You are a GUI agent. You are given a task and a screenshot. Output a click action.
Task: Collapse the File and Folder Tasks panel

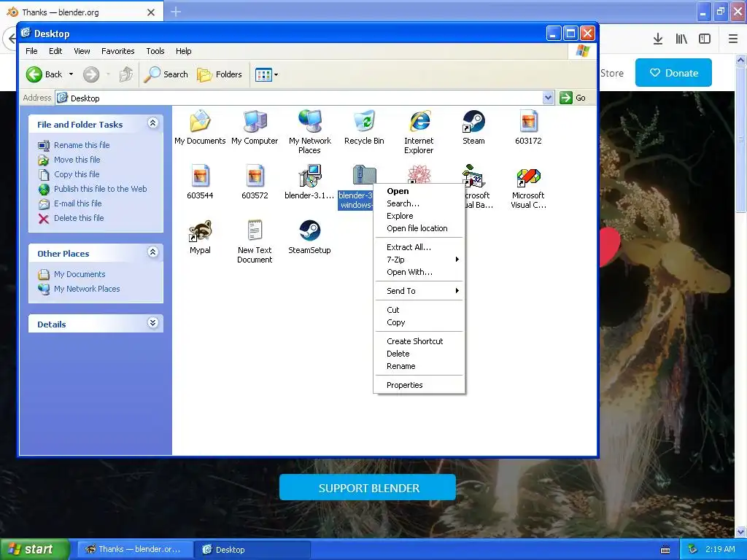pyautogui.click(x=153, y=123)
